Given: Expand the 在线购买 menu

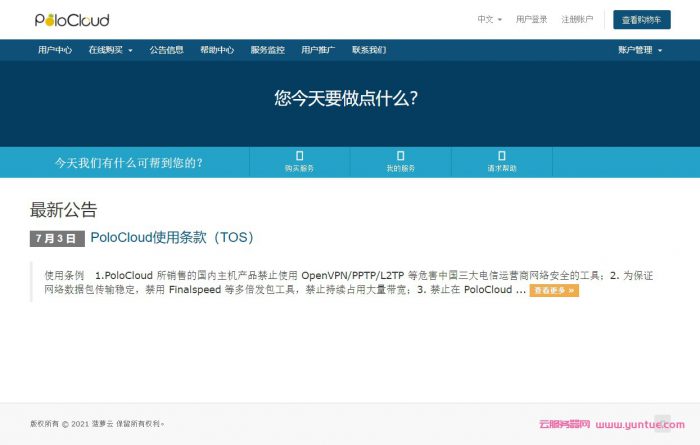Looking at the screenshot, I should [110, 49].
